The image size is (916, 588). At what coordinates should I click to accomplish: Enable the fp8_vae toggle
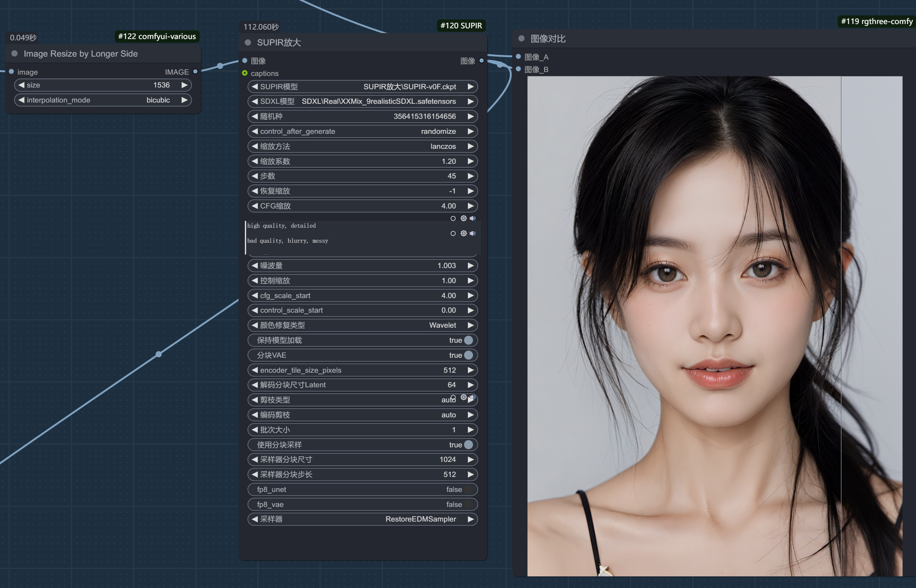[468, 504]
